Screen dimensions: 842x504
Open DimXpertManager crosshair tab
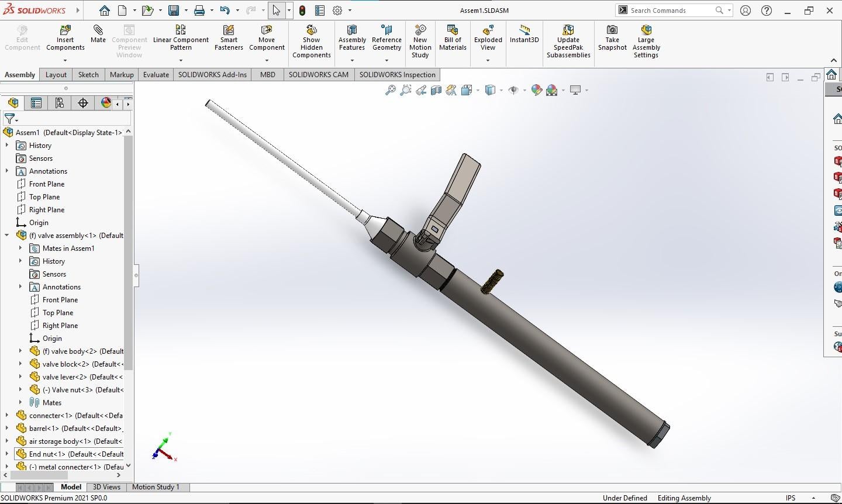pos(83,103)
